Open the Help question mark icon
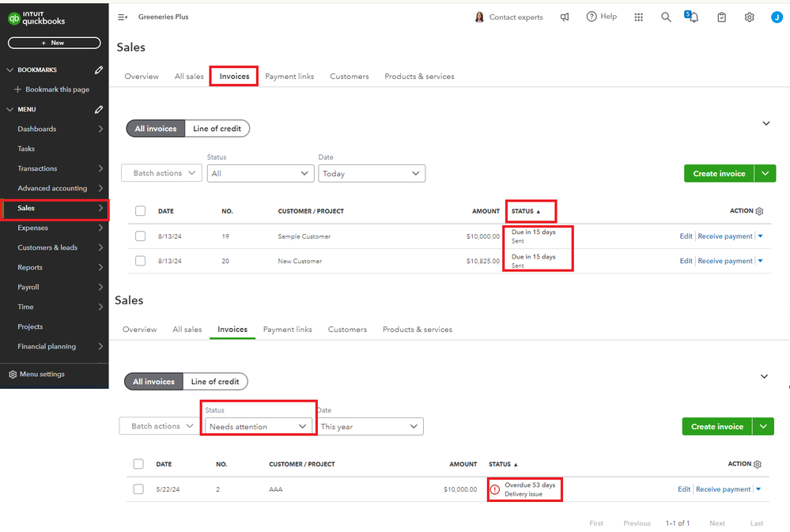 point(592,17)
